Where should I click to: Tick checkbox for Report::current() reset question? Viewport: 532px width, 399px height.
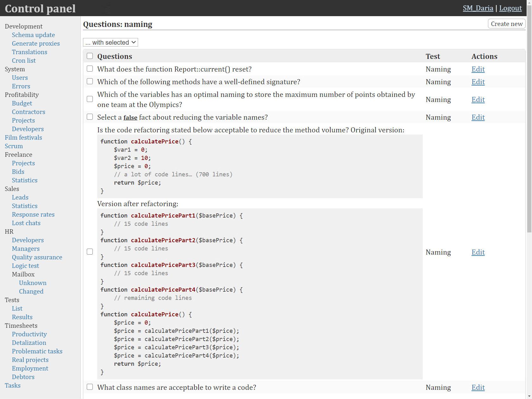click(90, 69)
